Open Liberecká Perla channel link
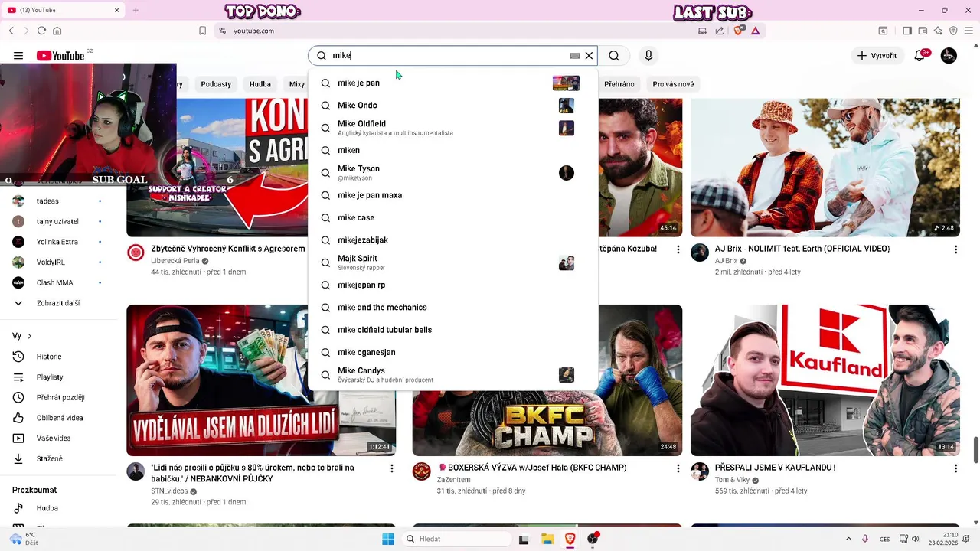 pyautogui.click(x=175, y=261)
